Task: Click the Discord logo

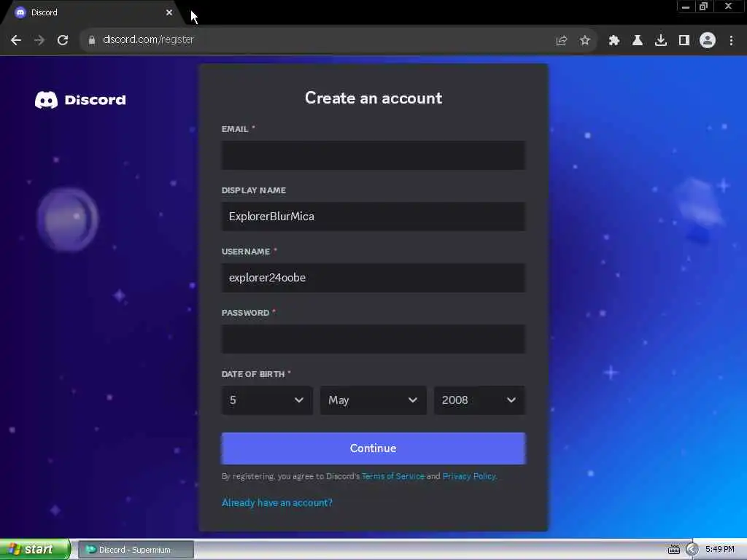Action: (x=80, y=100)
